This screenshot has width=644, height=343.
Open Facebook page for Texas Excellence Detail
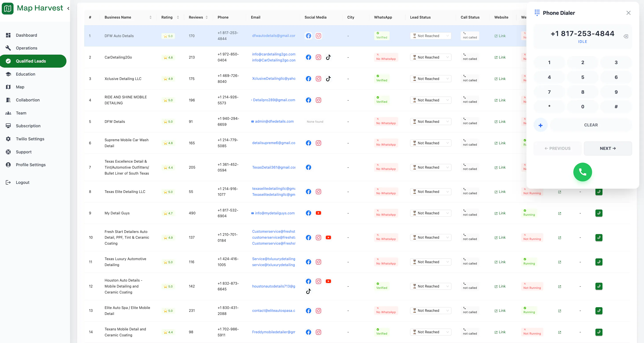(309, 167)
